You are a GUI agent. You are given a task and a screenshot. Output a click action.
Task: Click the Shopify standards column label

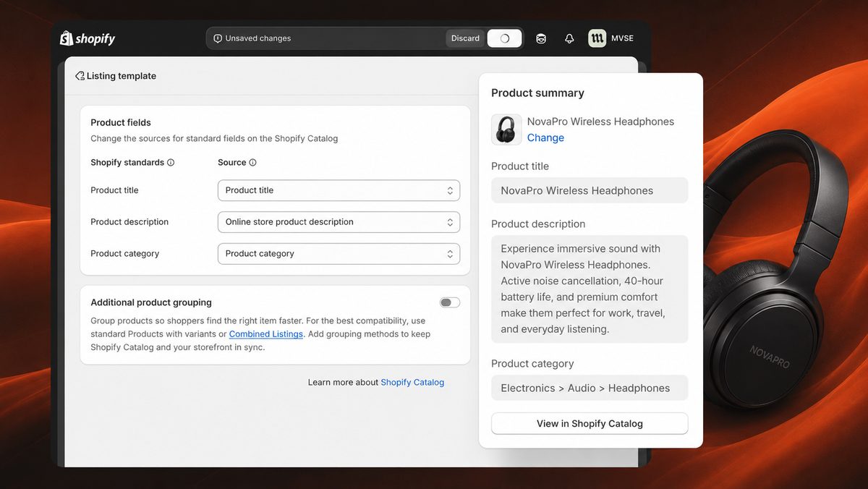(x=127, y=163)
